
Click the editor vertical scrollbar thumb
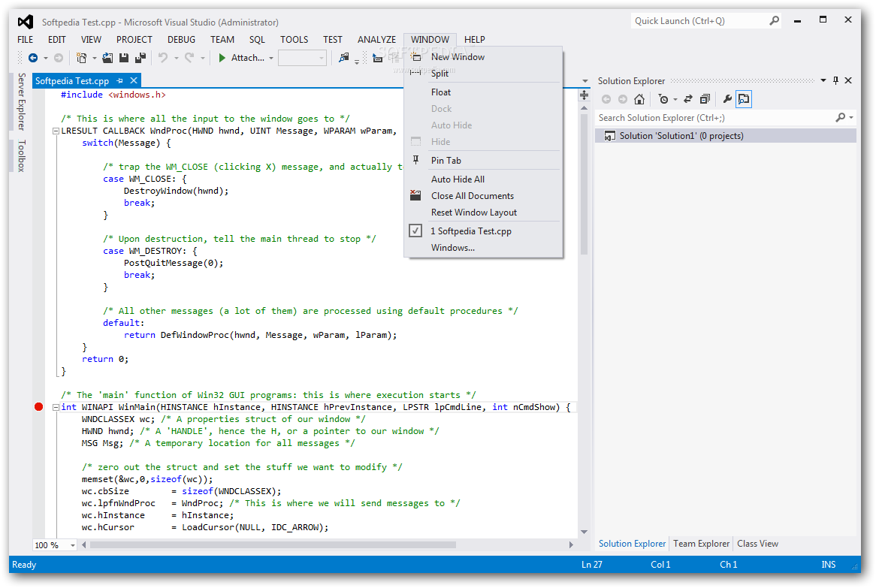tap(584, 184)
